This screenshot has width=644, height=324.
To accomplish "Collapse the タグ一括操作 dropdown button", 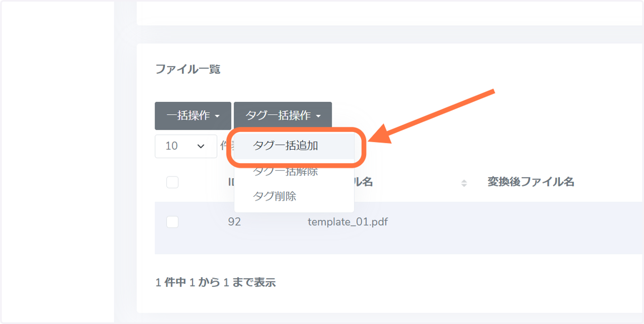I will point(283,116).
